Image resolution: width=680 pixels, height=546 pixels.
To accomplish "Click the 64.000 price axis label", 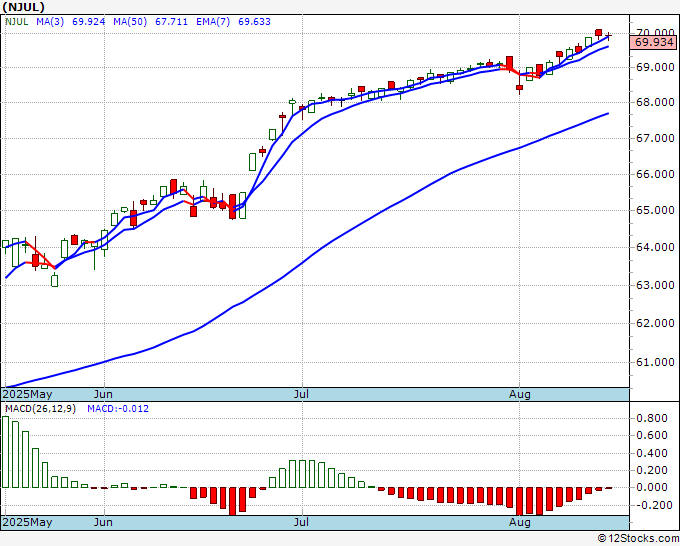I will [655, 247].
